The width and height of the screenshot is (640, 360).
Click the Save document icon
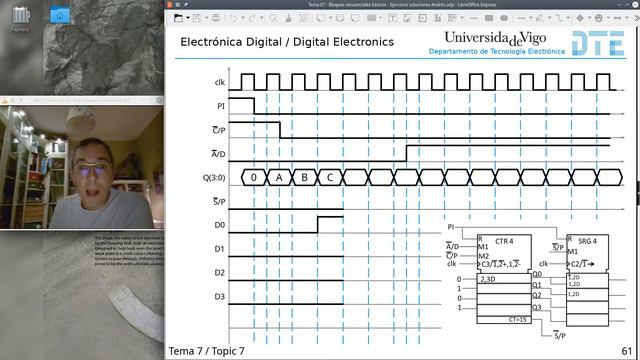[197, 18]
